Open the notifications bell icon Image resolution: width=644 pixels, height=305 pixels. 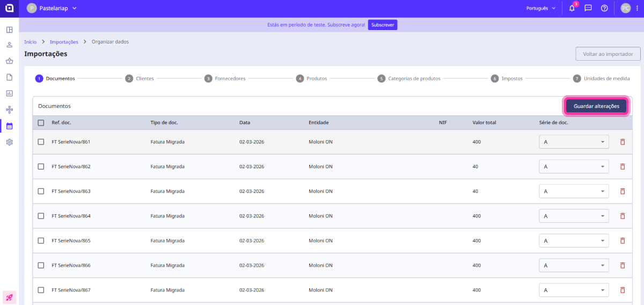tap(572, 9)
